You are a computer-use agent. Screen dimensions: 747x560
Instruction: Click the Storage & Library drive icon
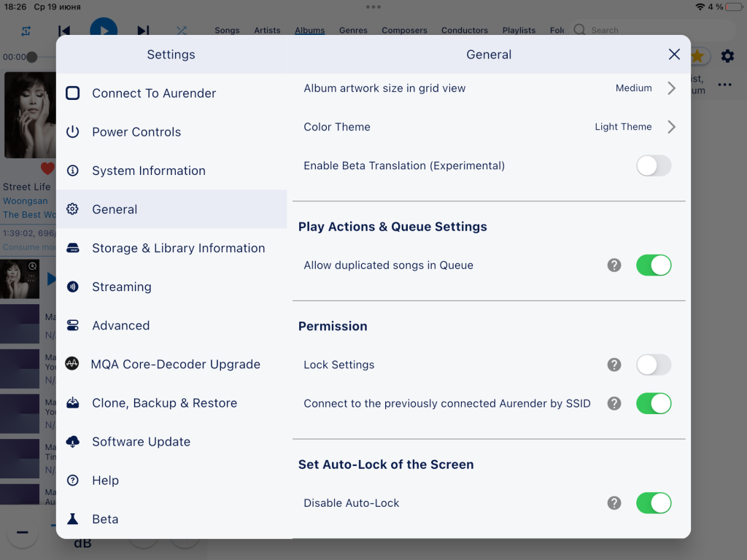[x=72, y=248]
